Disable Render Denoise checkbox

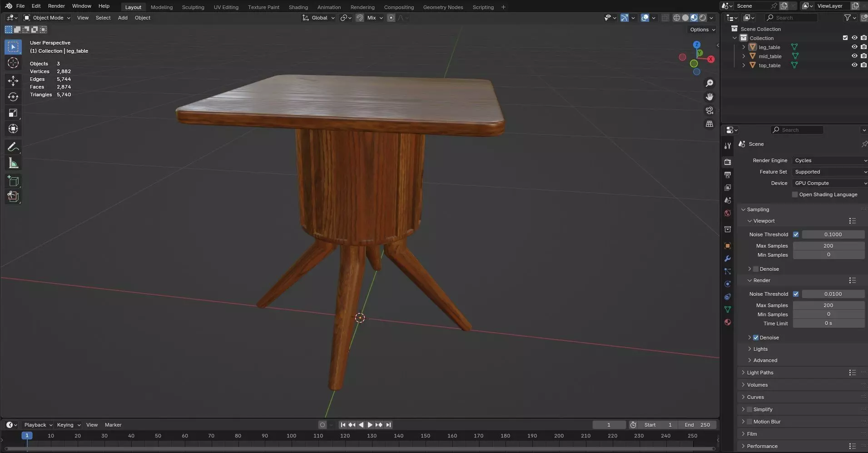tap(756, 338)
